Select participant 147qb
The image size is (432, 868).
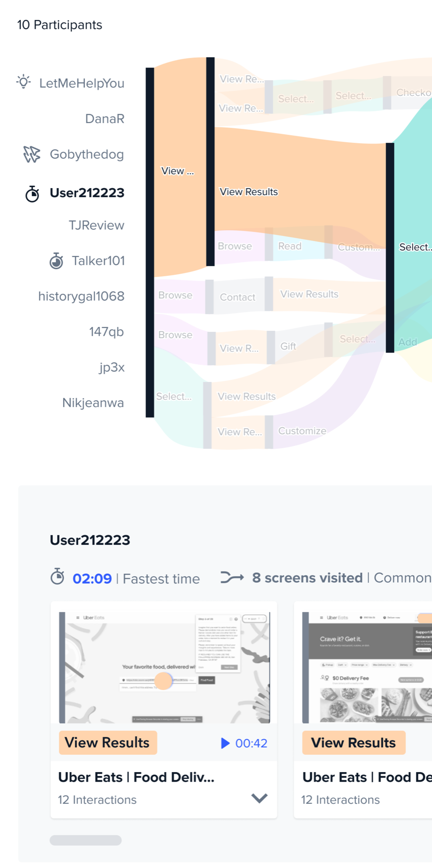pos(107,332)
